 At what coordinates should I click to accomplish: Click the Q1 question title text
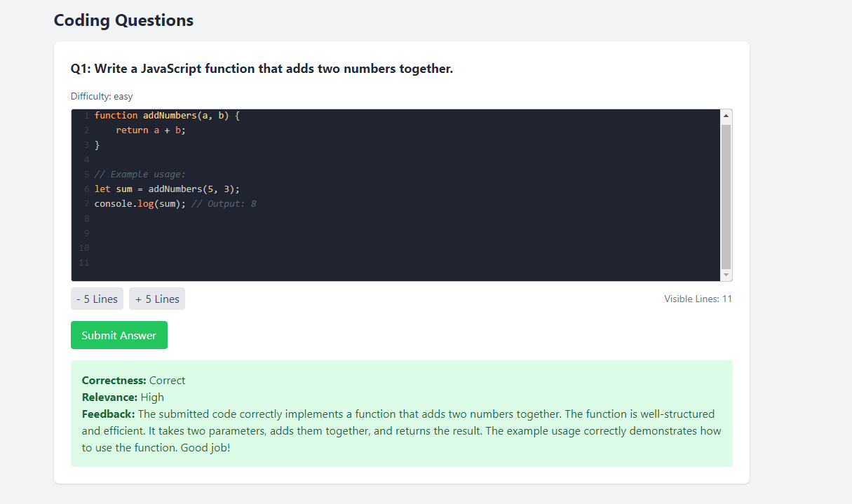pos(262,69)
